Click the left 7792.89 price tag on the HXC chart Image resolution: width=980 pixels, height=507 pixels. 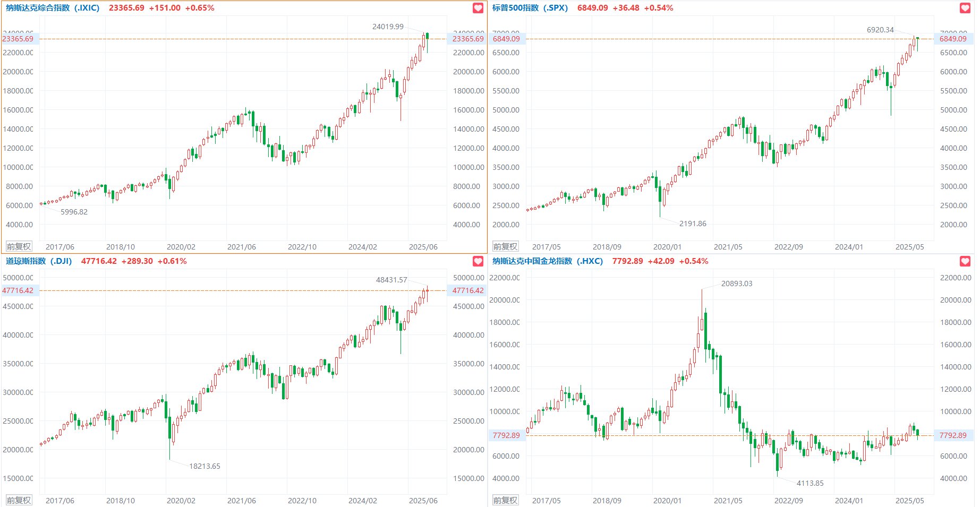[506, 435]
